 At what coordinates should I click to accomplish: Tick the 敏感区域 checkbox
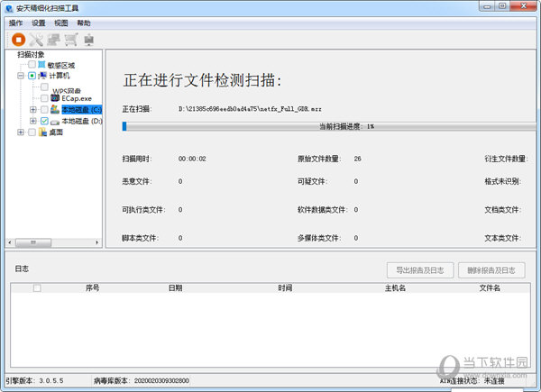click(x=32, y=65)
